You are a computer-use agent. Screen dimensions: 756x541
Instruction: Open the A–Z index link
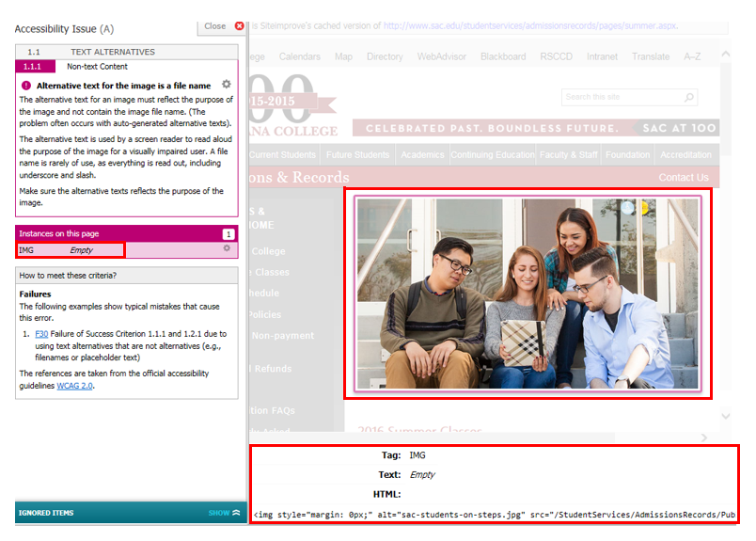[x=692, y=56]
